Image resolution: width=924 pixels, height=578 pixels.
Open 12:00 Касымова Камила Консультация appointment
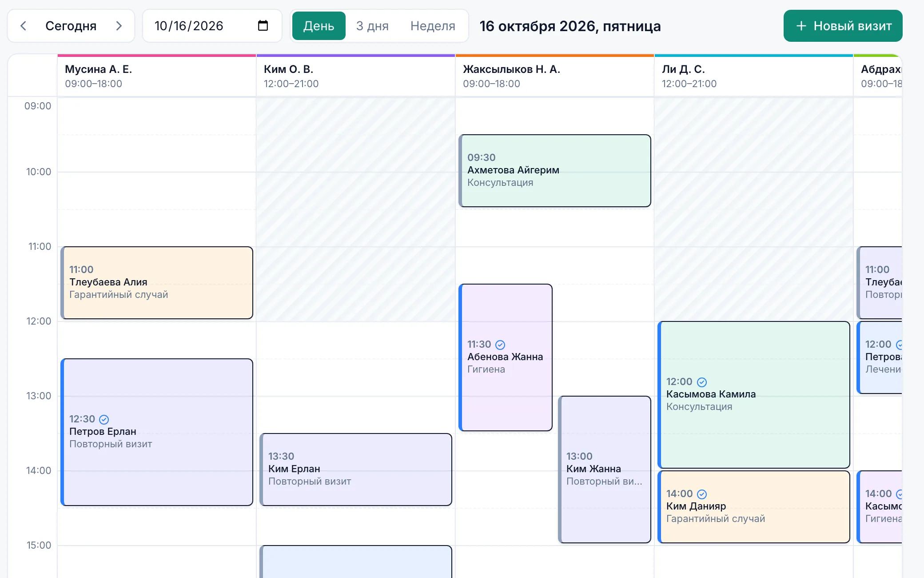[x=754, y=395]
